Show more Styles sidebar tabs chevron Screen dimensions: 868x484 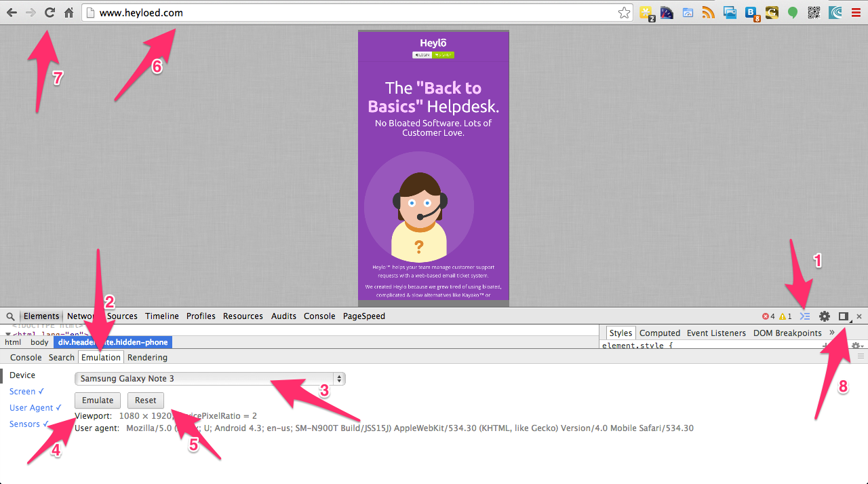tap(831, 333)
